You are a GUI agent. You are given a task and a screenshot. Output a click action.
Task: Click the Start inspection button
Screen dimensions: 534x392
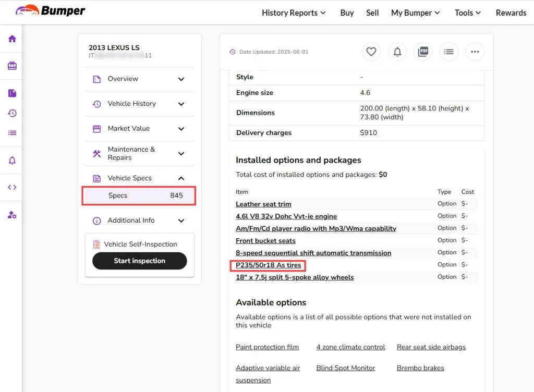(140, 261)
